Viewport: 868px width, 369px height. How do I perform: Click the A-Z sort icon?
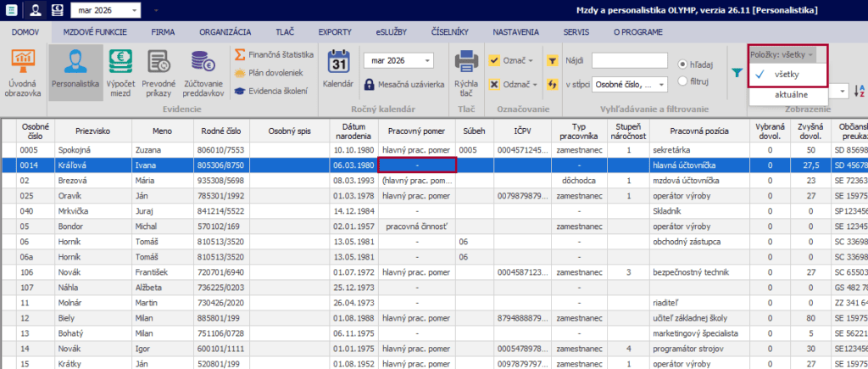[x=860, y=91]
